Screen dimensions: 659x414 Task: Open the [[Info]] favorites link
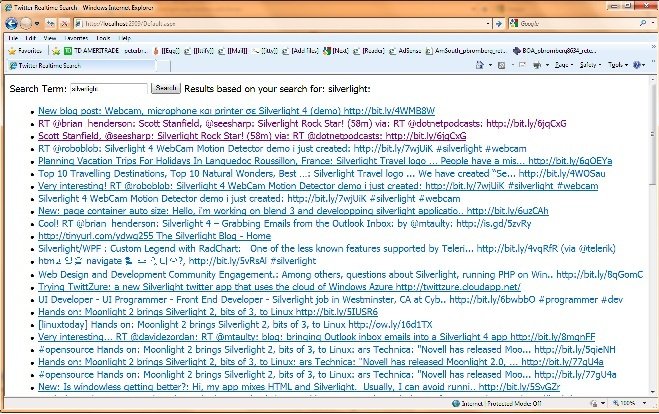pos(200,51)
